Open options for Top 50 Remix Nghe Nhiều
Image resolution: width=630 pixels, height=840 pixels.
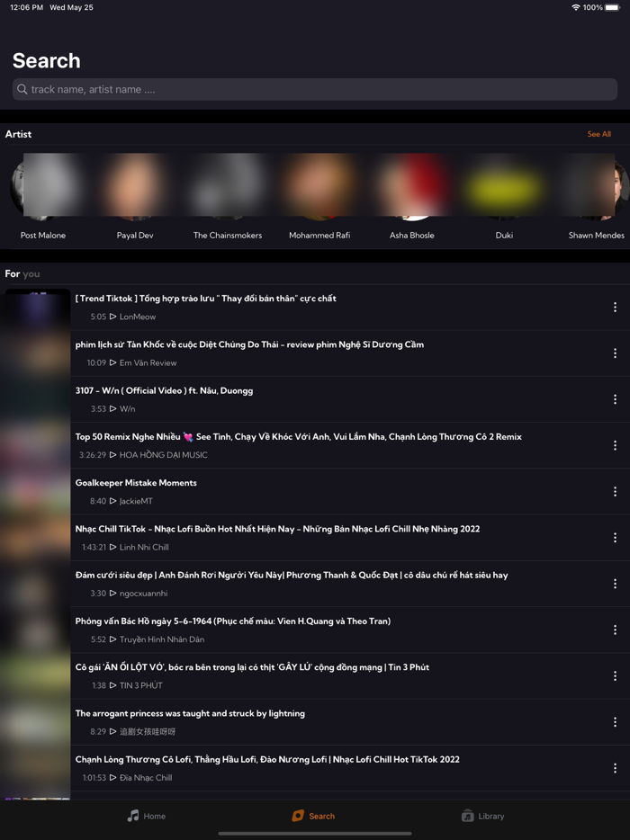click(615, 445)
